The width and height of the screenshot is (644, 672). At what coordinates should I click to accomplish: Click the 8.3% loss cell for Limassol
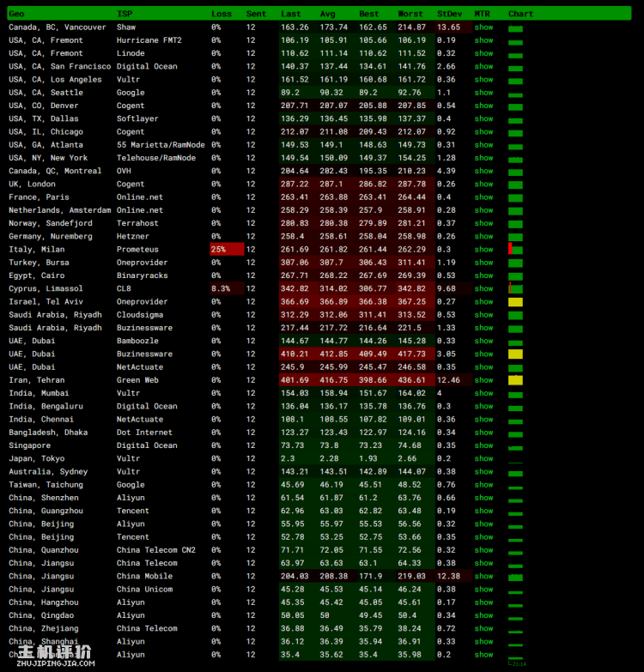[x=227, y=288]
